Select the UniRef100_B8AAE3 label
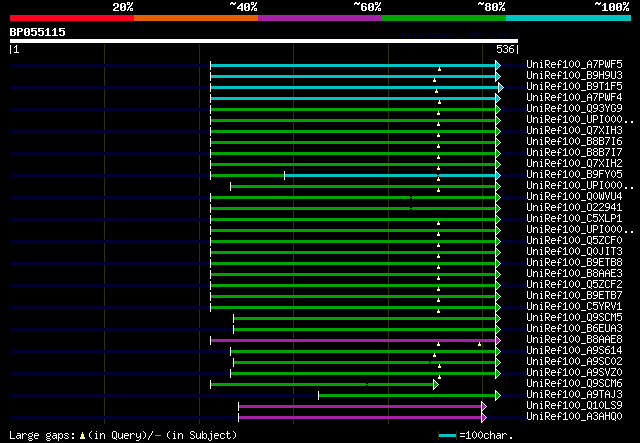This screenshot has width=640, height=443. [x=574, y=274]
